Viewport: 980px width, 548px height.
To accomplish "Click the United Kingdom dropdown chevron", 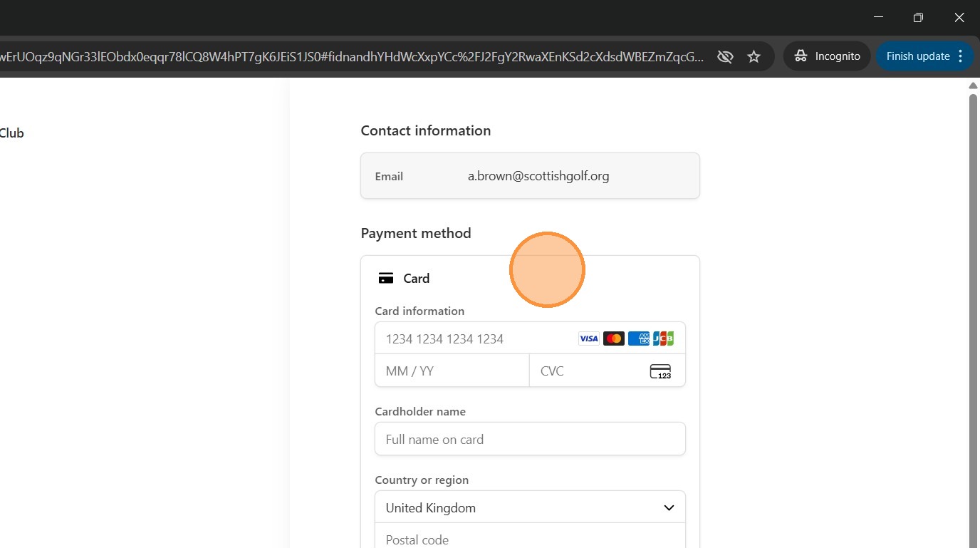I will click(669, 508).
